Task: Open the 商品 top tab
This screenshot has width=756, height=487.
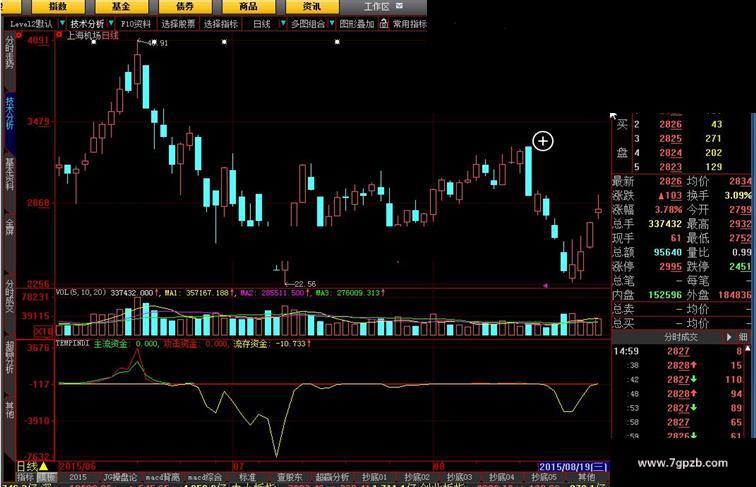Action: click(x=248, y=7)
